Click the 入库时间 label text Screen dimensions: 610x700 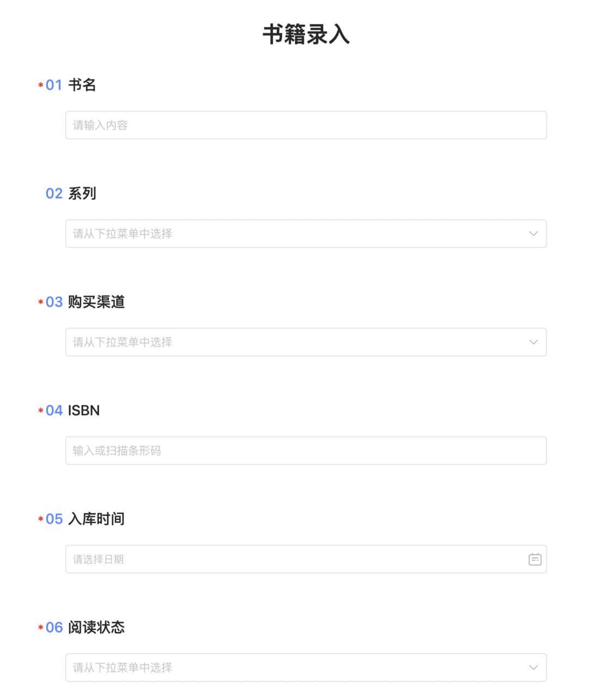(x=96, y=519)
